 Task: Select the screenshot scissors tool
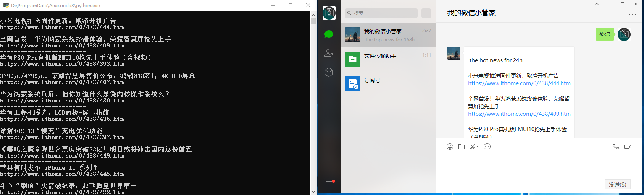(473, 147)
